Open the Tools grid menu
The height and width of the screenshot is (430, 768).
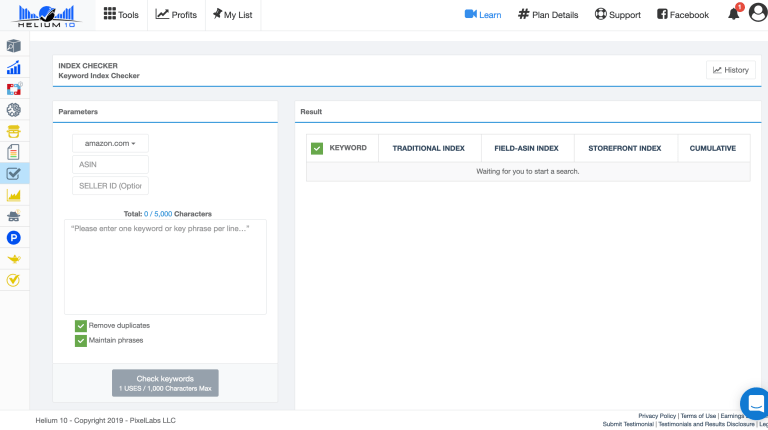click(121, 15)
